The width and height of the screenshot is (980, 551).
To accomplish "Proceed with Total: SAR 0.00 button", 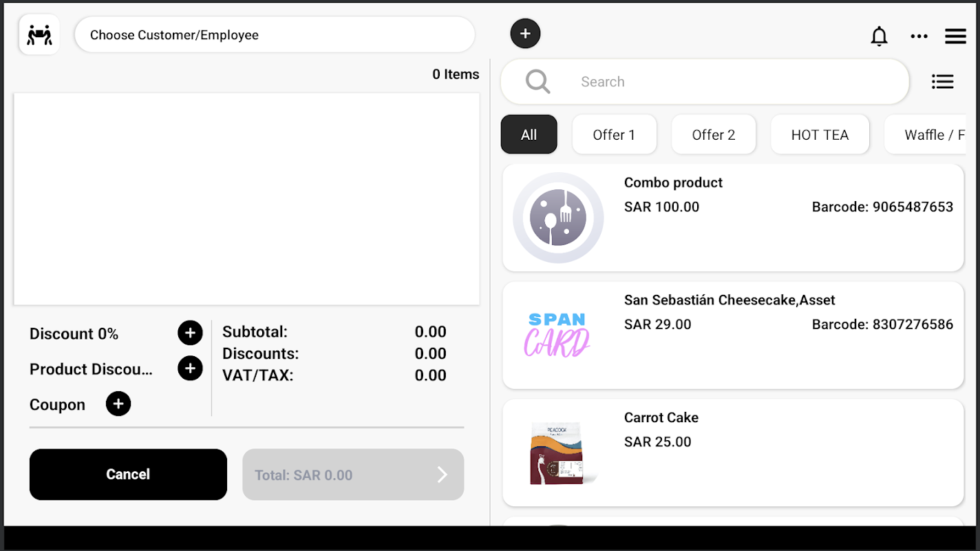I will point(353,475).
